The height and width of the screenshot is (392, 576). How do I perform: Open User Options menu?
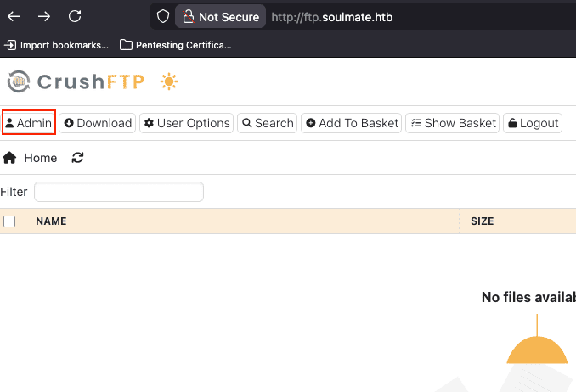tap(187, 123)
